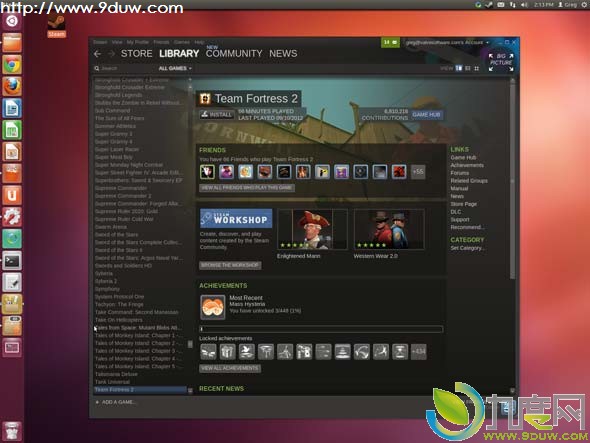Open the Steam menu
The width and height of the screenshot is (590, 443).
(100, 42)
